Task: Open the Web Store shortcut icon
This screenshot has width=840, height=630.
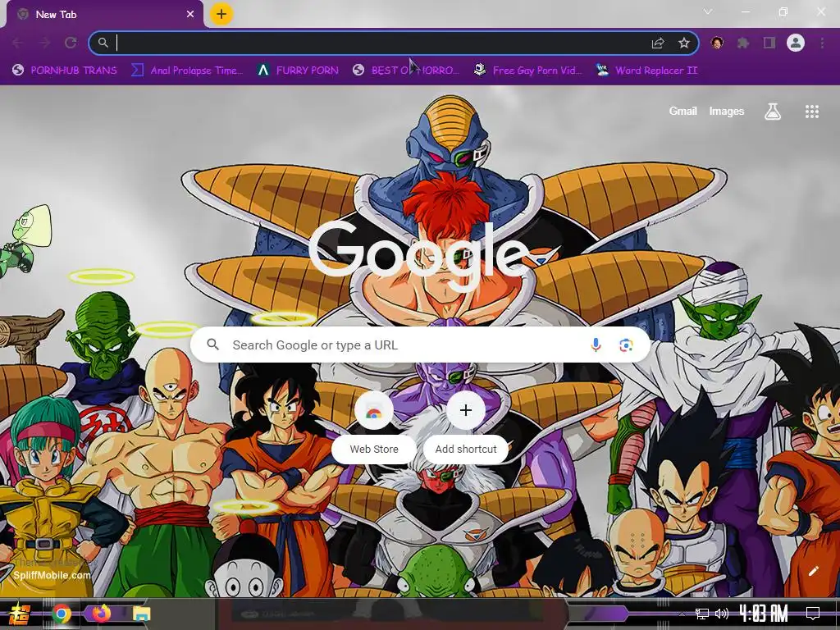Action: click(374, 411)
